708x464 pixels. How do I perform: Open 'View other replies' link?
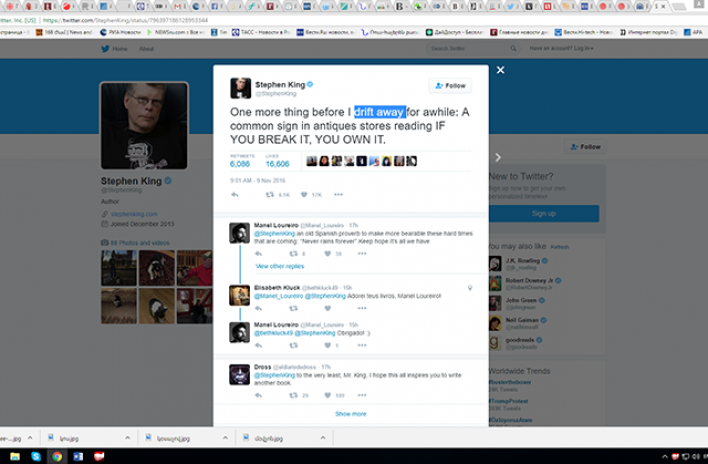[279, 266]
